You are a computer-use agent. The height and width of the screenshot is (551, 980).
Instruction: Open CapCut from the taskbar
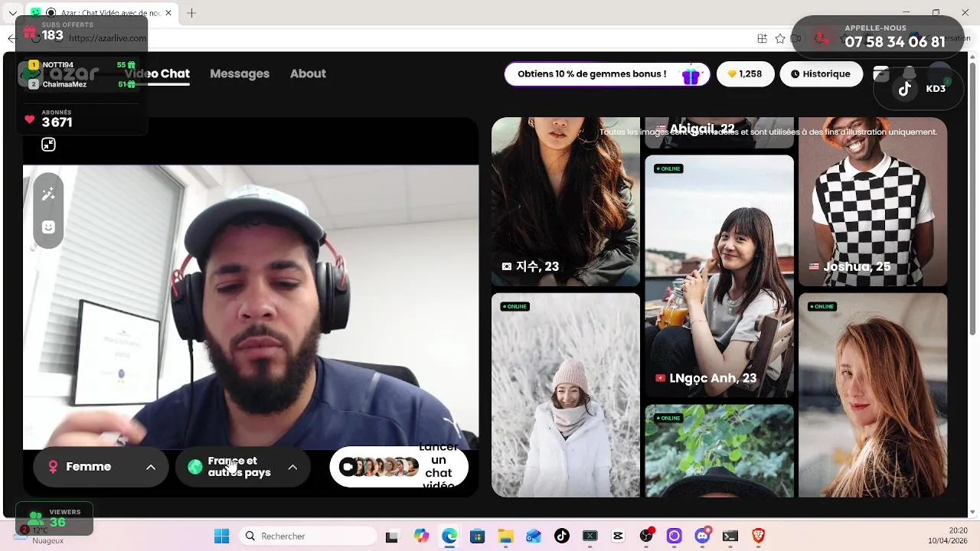[618, 536]
